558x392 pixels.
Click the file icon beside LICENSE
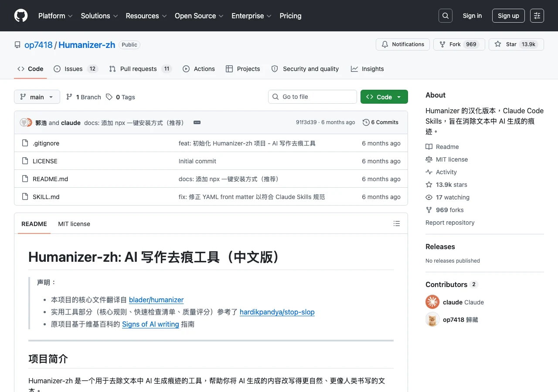[25, 161]
